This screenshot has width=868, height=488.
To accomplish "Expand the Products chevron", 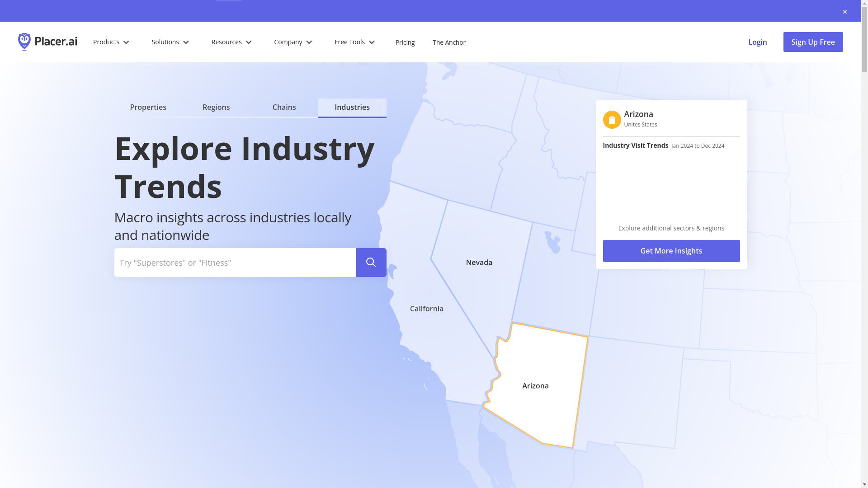I will (x=126, y=42).
